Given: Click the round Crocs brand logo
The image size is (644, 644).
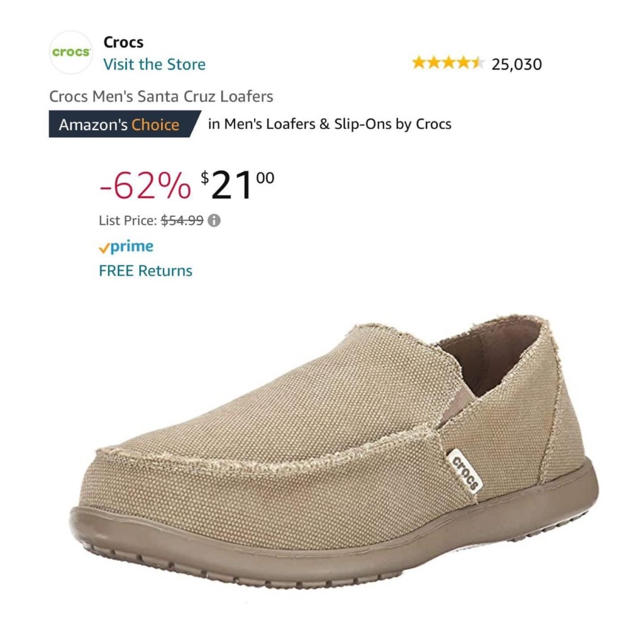Looking at the screenshot, I should click(x=71, y=53).
